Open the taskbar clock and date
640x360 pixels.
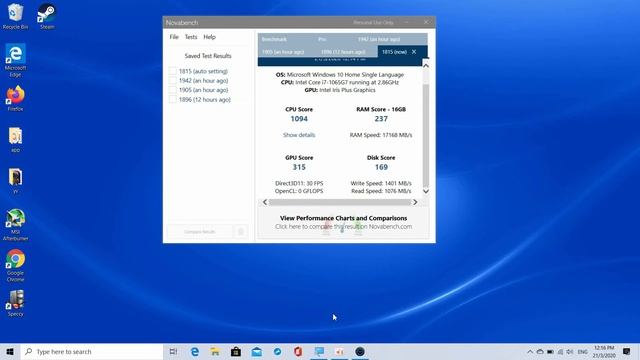[604, 351]
